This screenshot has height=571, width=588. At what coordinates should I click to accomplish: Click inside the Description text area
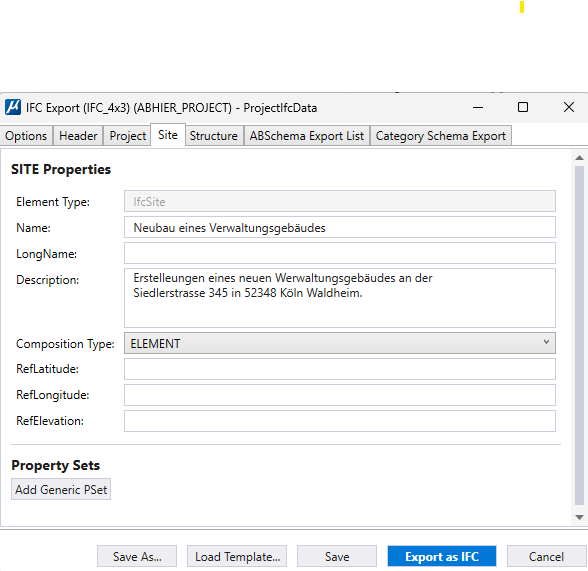click(340, 298)
